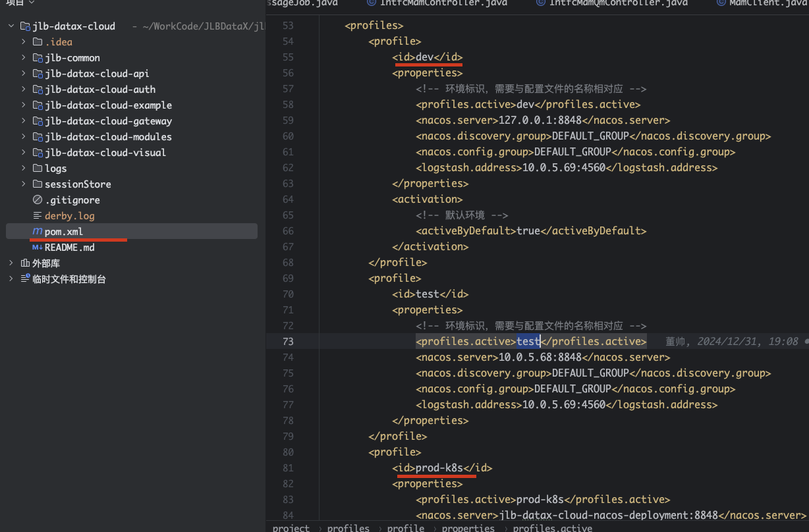Click line number 66 in the gutter
This screenshot has width=809, height=532.
[x=287, y=230]
